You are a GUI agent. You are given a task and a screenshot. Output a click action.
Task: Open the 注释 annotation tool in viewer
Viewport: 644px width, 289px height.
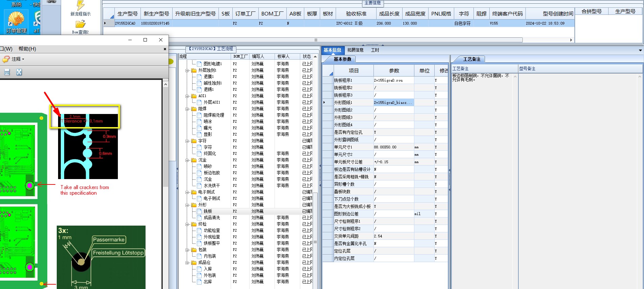14,59
